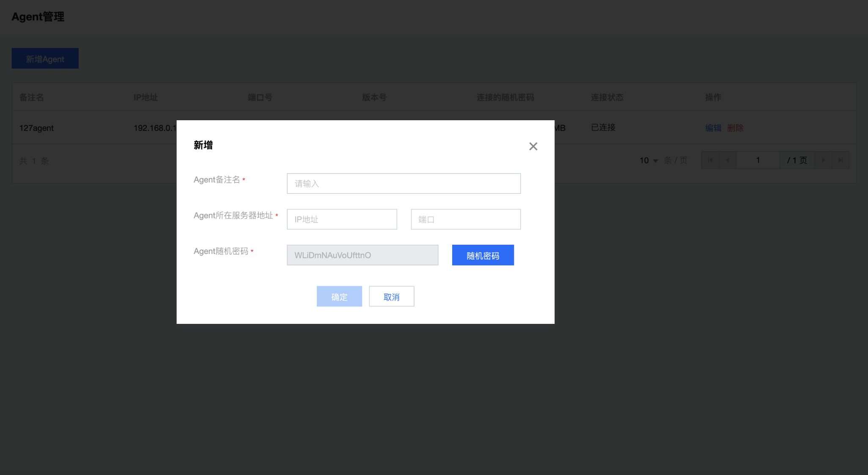Confirm with the 确定 button
868x475 pixels.
tap(339, 296)
